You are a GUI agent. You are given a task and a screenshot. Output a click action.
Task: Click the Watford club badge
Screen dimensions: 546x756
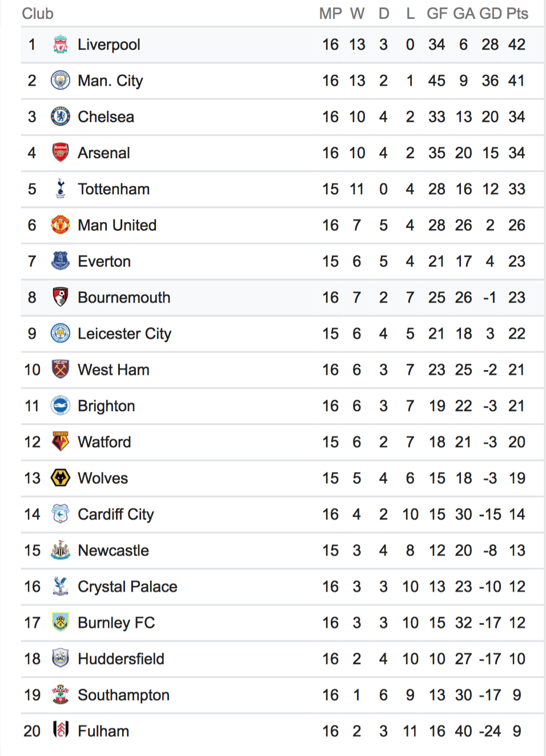click(61, 441)
